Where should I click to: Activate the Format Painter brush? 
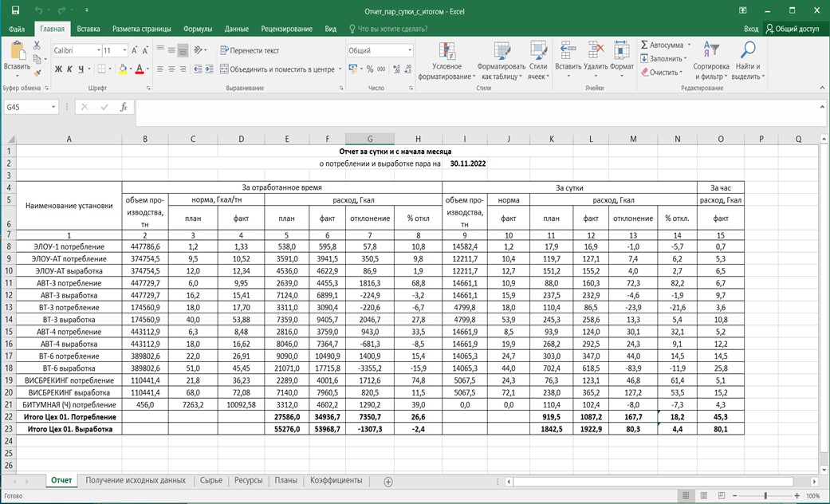pyautogui.click(x=37, y=73)
